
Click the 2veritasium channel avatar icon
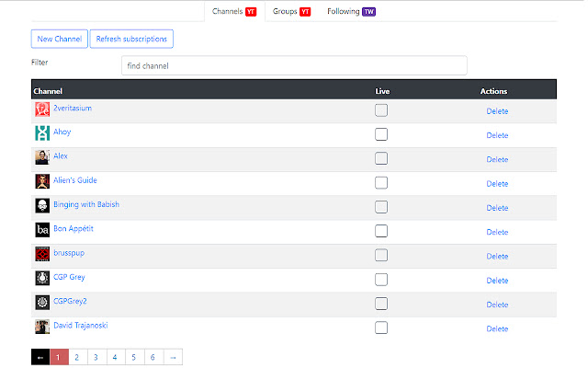pos(42,109)
